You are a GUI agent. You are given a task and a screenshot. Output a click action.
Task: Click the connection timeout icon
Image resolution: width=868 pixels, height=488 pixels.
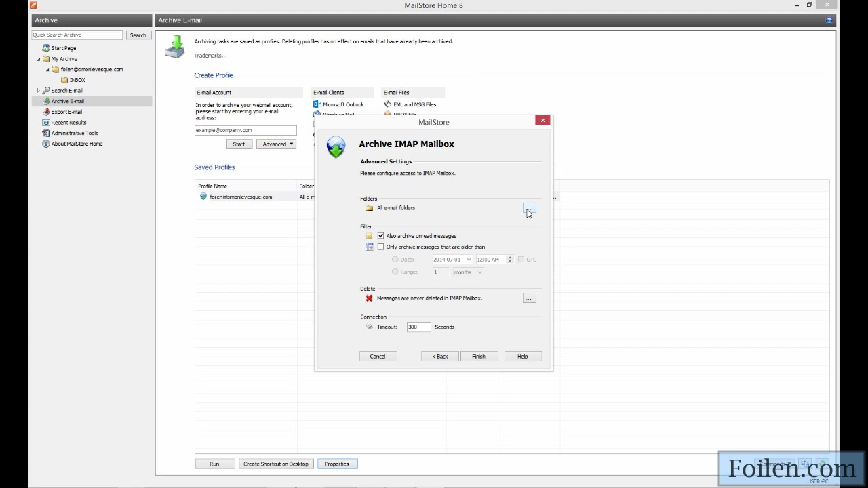(369, 327)
